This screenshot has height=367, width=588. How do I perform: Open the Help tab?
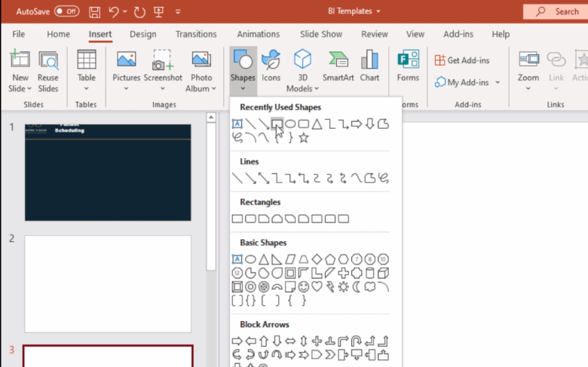(501, 34)
